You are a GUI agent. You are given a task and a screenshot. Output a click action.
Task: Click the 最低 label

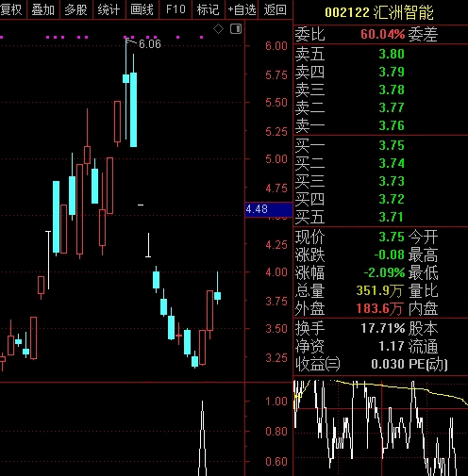pos(423,272)
